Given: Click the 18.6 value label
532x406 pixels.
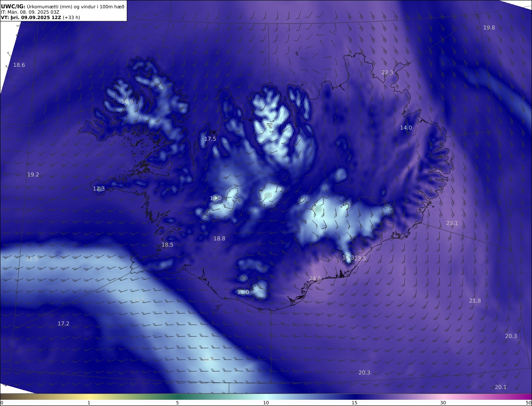Looking at the screenshot, I should tap(19, 65).
